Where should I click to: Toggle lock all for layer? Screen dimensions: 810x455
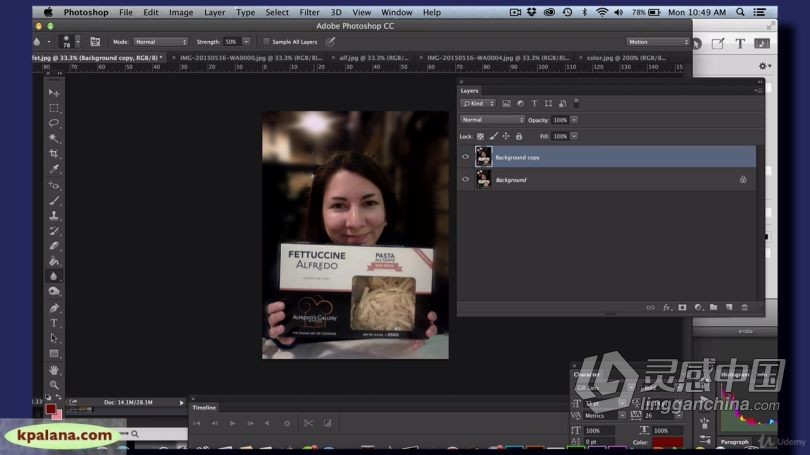(519, 136)
